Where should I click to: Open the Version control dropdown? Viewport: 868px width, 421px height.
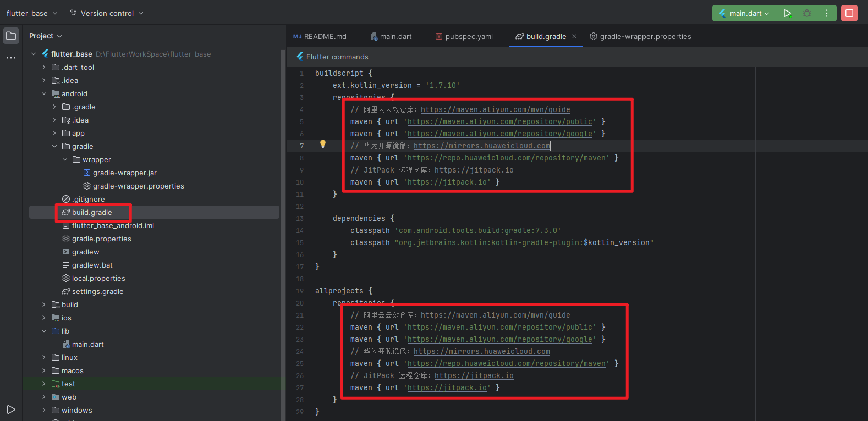(x=107, y=13)
